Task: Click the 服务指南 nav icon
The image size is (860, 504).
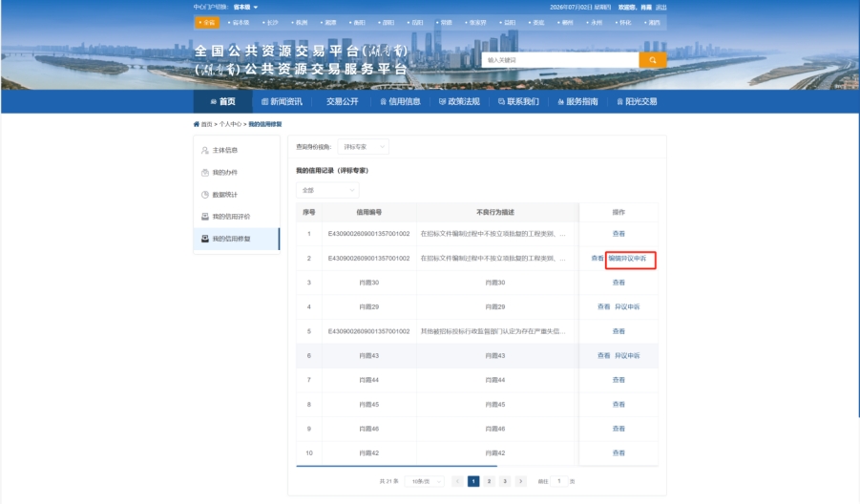Action: point(560,101)
